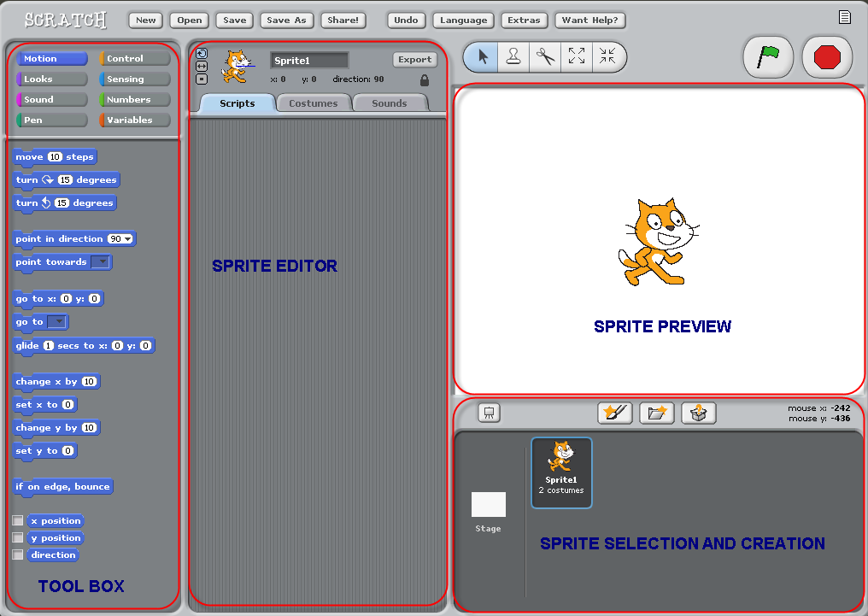868x616 pixels.
Task: Select Looks block category
Action: [52, 79]
